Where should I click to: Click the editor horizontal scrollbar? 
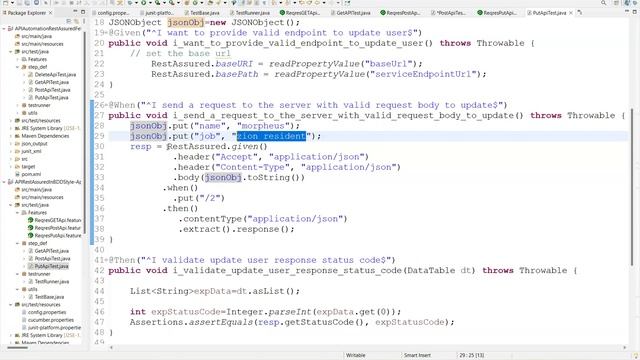click(x=367, y=347)
